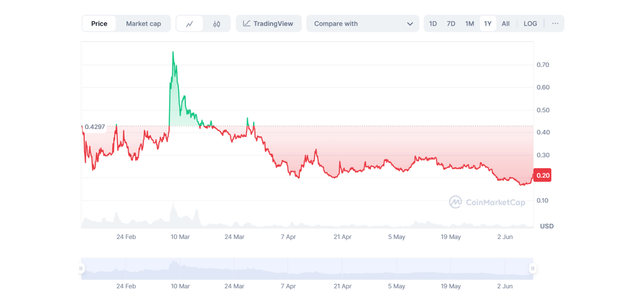Set time range to 7D
The width and height of the screenshot is (644, 307).
pyautogui.click(x=451, y=24)
